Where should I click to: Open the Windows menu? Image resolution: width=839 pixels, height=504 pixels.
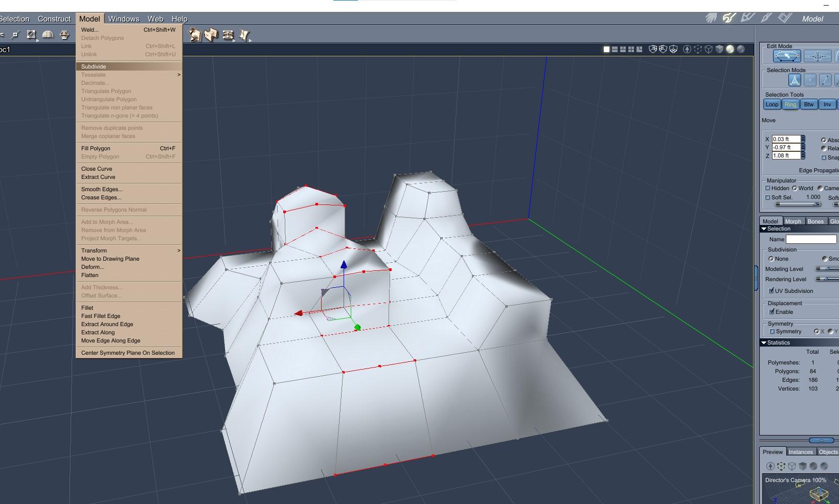click(124, 19)
